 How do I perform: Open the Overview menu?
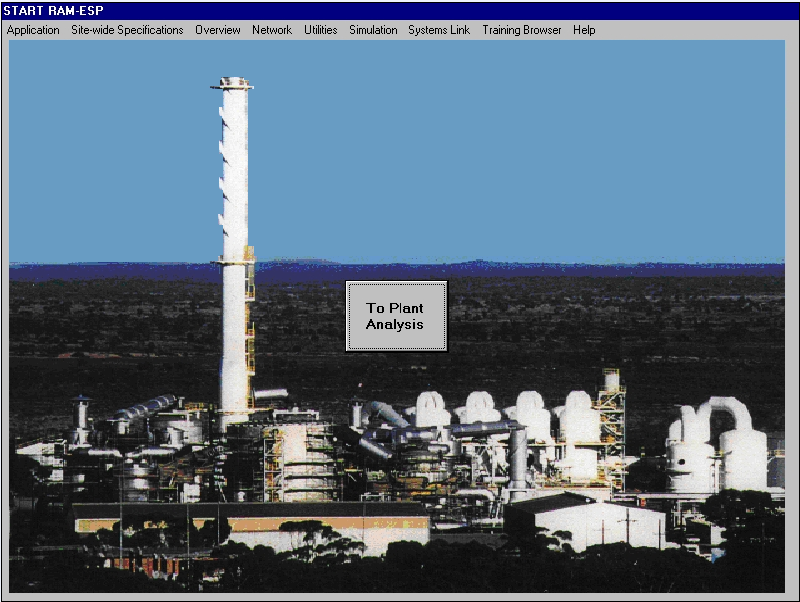pos(218,30)
